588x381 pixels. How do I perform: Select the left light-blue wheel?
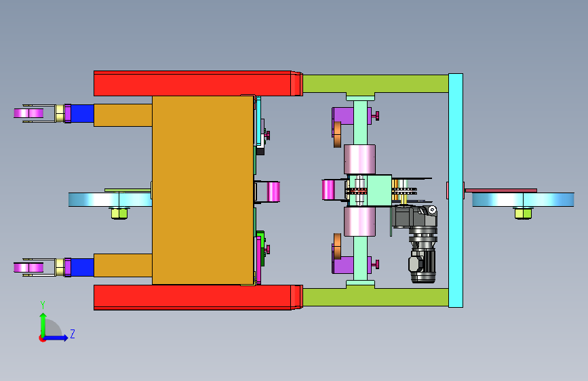pyautogui.click(x=110, y=199)
